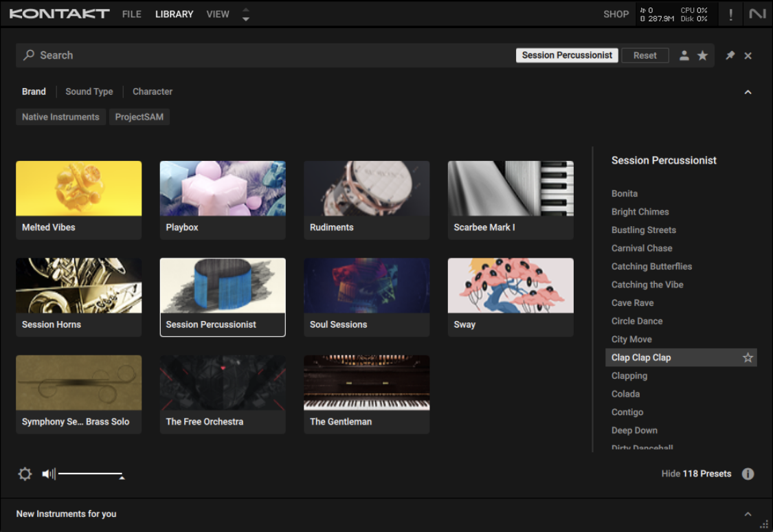Image resolution: width=773 pixels, height=532 pixels.
Task: Click the arrows next to VIEW menu
Action: (246, 14)
